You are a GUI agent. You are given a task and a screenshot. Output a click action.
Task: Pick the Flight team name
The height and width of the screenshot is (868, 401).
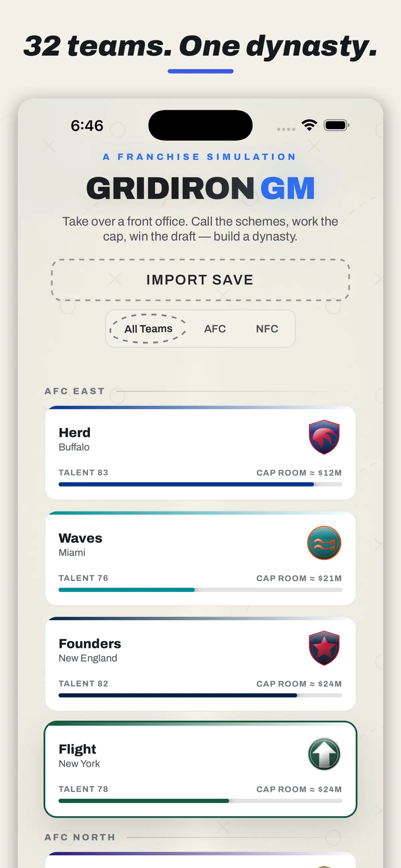click(78, 749)
